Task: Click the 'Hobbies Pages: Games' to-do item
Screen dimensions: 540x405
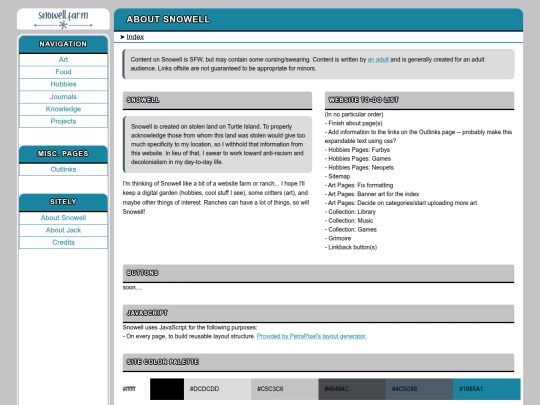Action: [358, 159]
